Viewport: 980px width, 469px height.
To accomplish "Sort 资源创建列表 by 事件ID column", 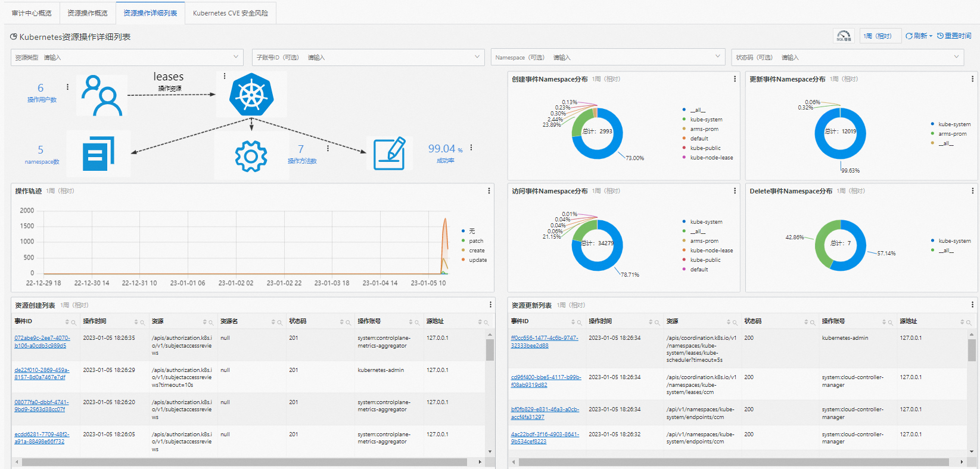I will 67,322.
